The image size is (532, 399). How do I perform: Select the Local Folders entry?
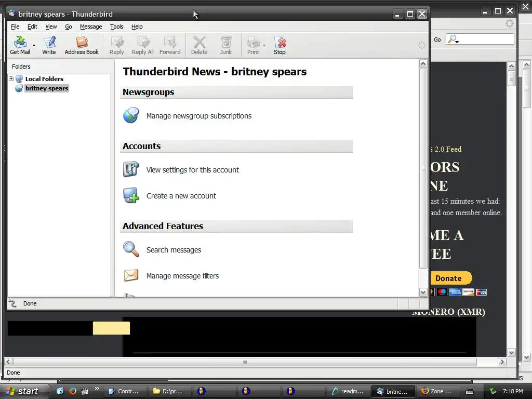point(44,79)
